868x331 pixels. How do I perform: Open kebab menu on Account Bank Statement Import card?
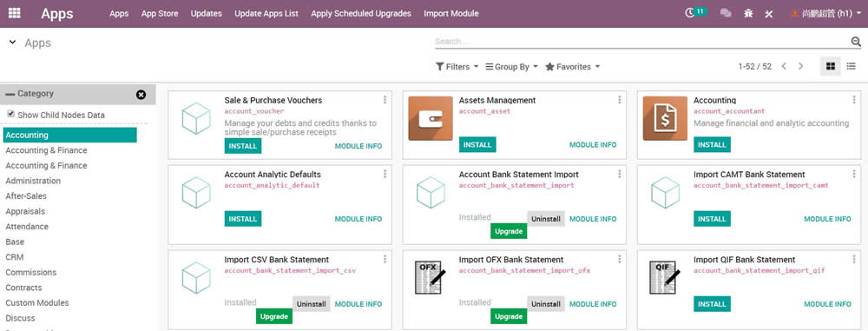pyautogui.click(x=620, y=174)
